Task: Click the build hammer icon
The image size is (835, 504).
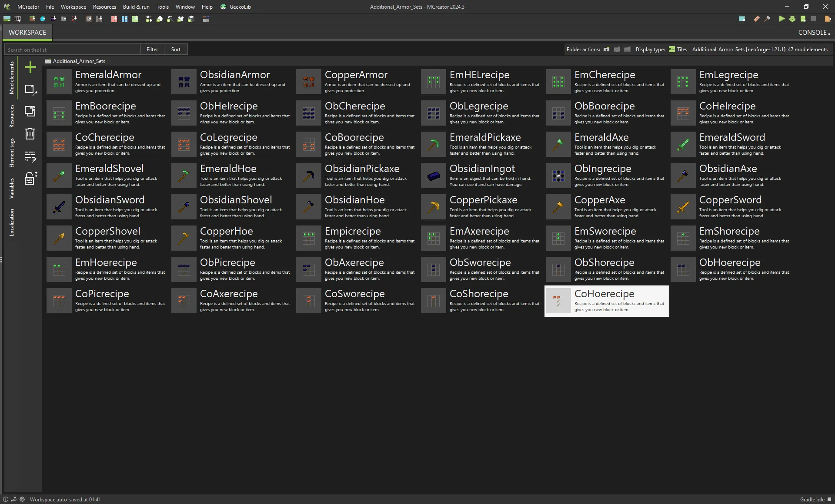Action: click(x=767, y=19)
